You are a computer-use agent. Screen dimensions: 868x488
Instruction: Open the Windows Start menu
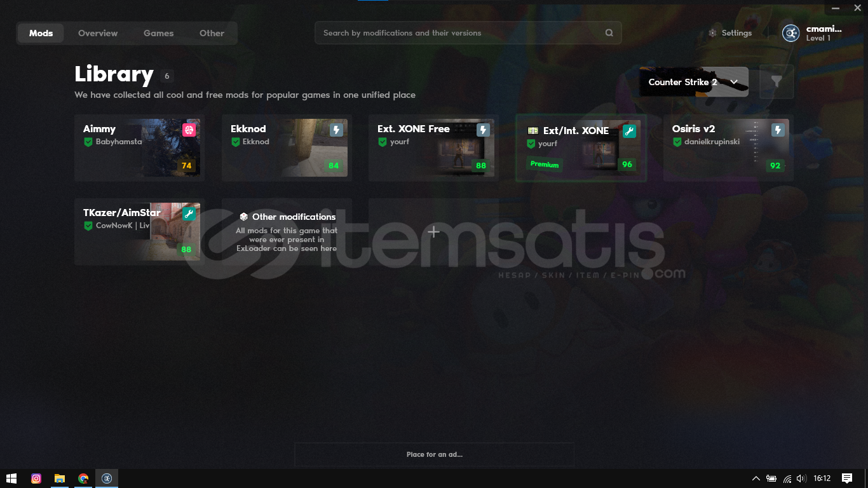click(x=11, y=478)
